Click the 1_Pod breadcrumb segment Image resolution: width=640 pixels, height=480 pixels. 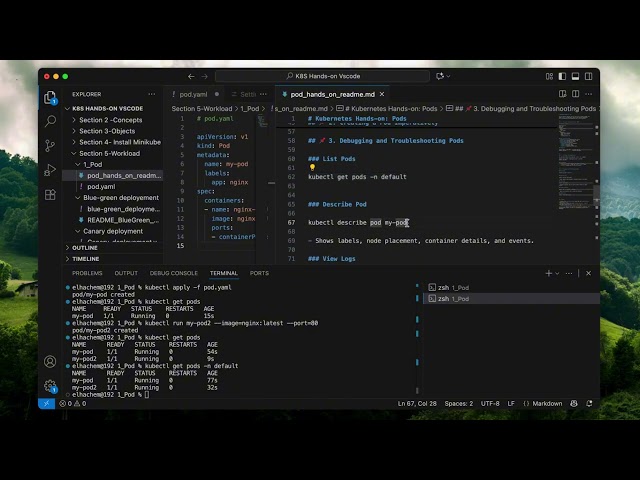pyautogui.click(x=249, y=109)
